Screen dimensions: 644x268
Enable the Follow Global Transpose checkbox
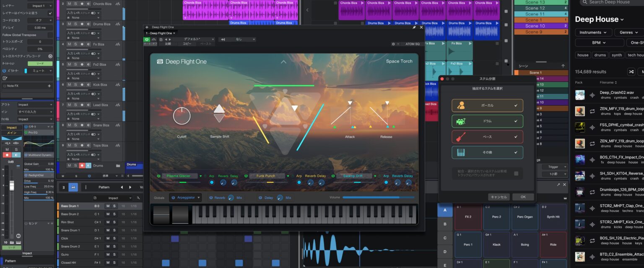[50, 35]
